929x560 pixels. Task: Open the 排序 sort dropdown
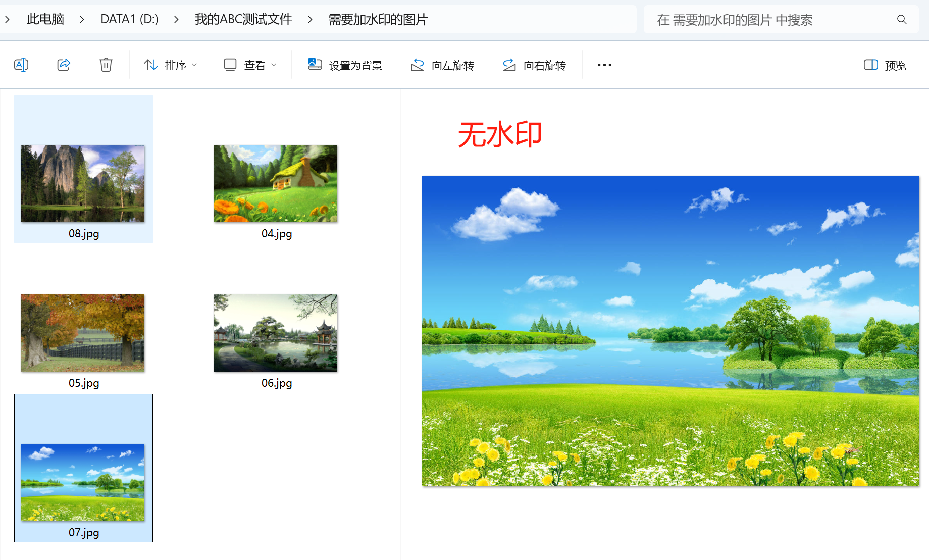171,65
